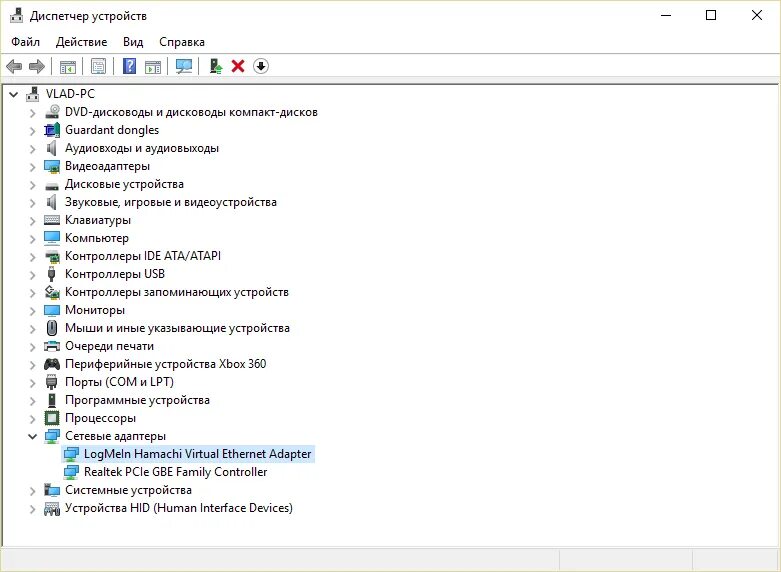Select the Компьютер label
781x572 pixels.
97,238
